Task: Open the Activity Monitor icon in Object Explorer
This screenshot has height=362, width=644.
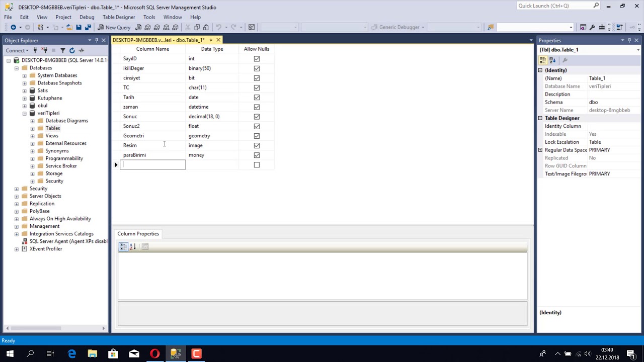Action: pos(81,50)
